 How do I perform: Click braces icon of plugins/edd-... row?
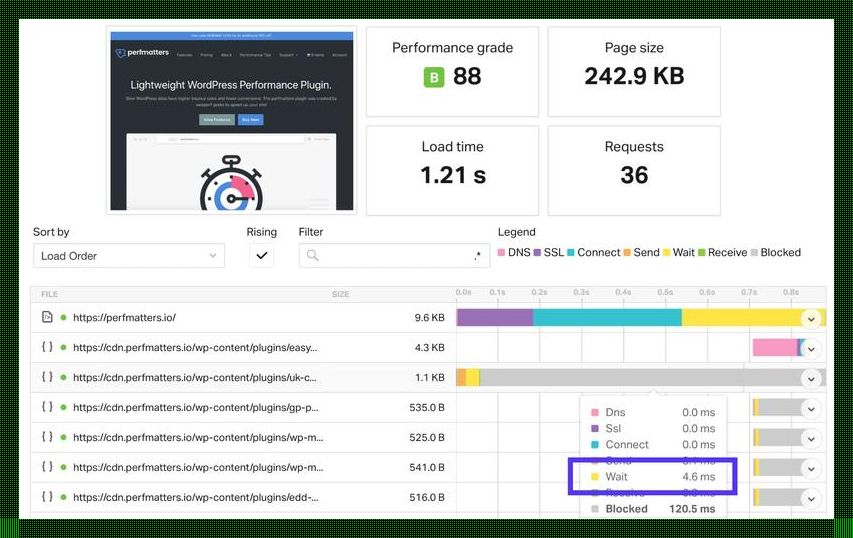tap(47, 496)
